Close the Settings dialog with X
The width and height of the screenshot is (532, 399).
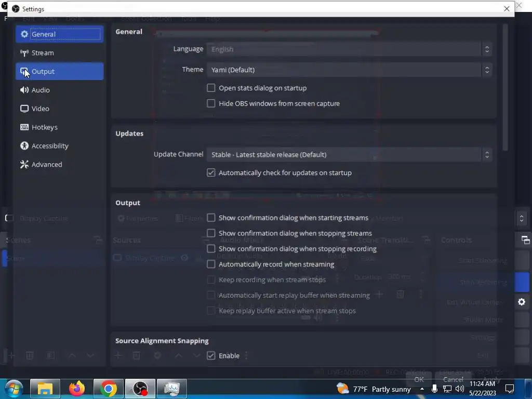coord(507,8)
